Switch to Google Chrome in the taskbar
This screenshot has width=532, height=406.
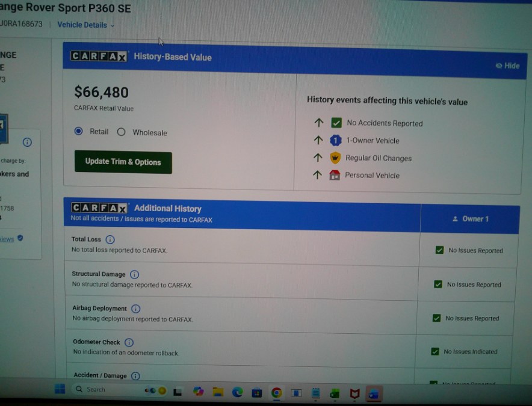tap(276, 393)
